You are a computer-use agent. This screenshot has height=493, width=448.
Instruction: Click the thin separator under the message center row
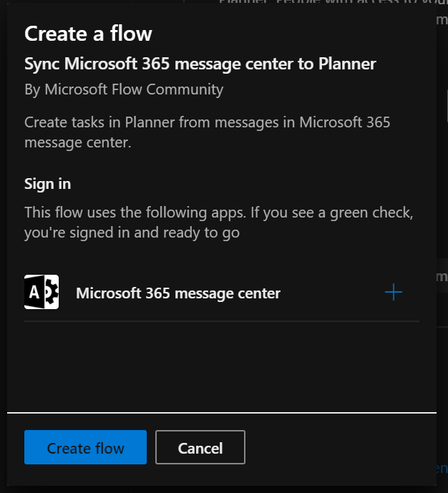222,321
